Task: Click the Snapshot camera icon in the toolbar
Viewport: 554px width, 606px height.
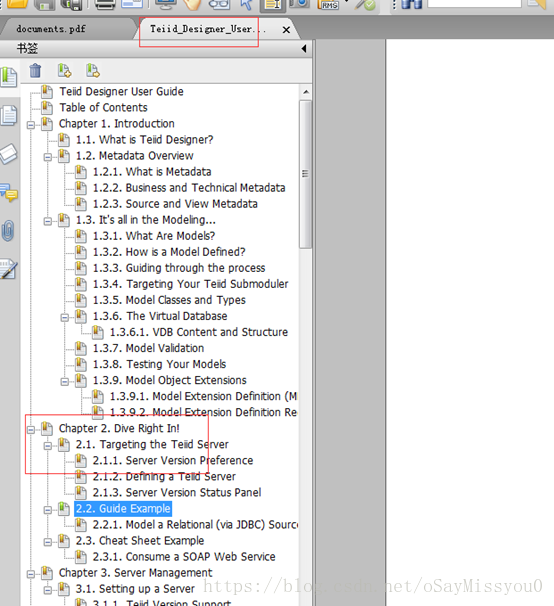Action: (300, 4)
